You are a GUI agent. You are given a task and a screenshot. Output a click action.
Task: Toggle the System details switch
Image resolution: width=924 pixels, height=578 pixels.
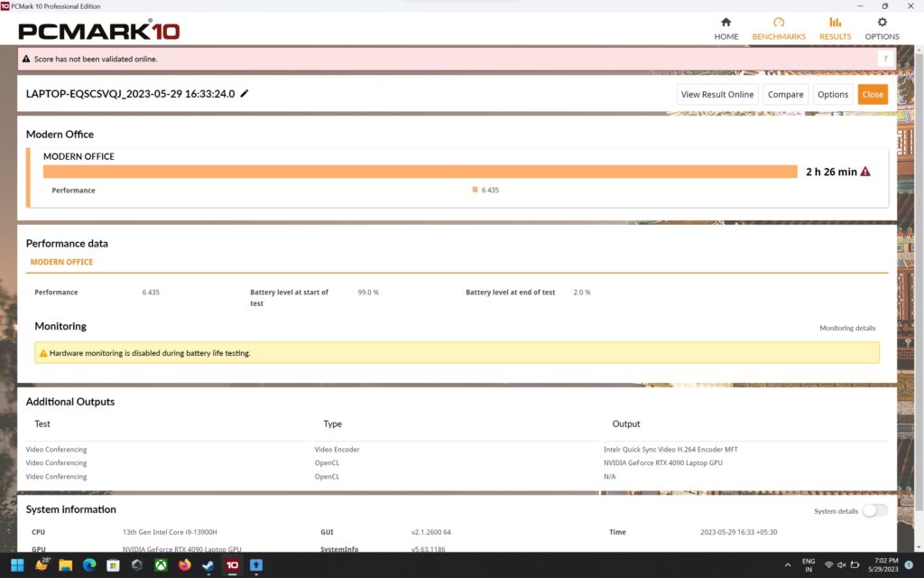point(875,511)
